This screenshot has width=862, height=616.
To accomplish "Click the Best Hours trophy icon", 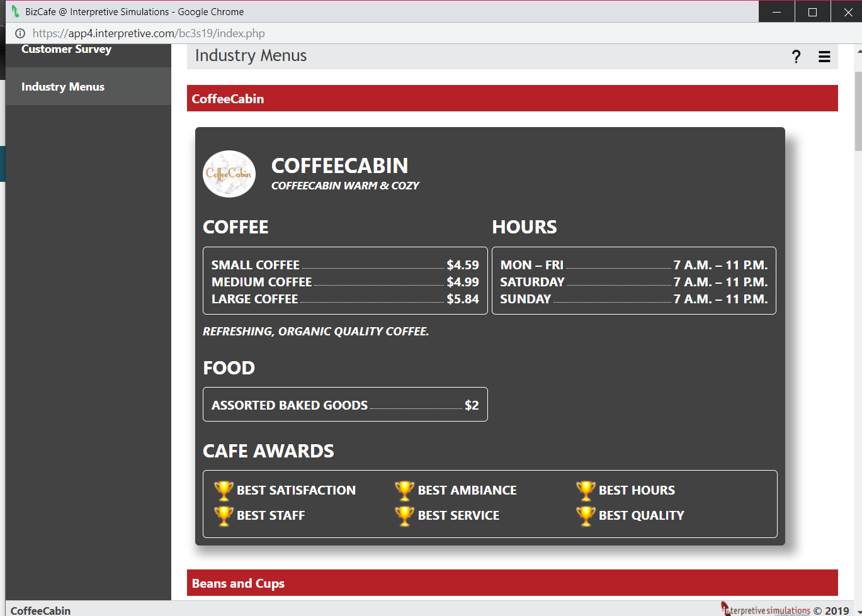I will 586,490.
